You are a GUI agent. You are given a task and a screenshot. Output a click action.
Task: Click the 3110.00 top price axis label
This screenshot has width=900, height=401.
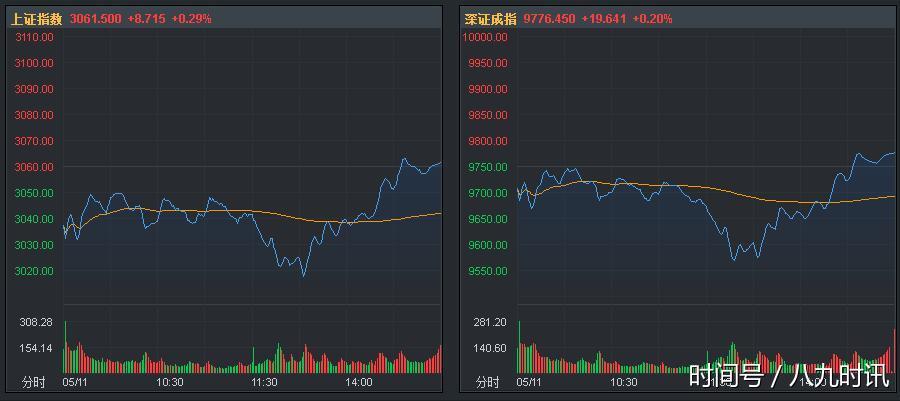click(x=34, y=37)
